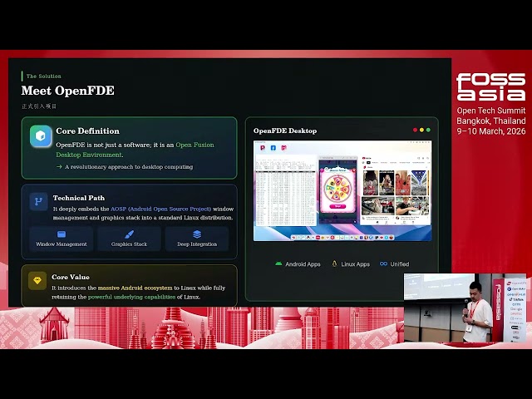Screen dimensions: 532x399
Task: Click the "Technical Path" heading
Action: pos(79,198)
